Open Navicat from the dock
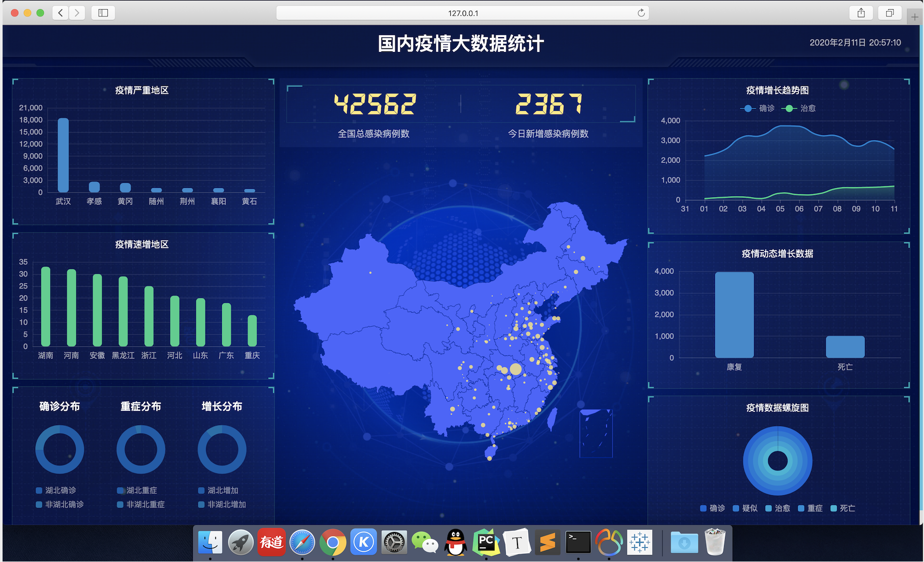The width and height of the screenshot is (924, 562). click(x=610, y=542)
